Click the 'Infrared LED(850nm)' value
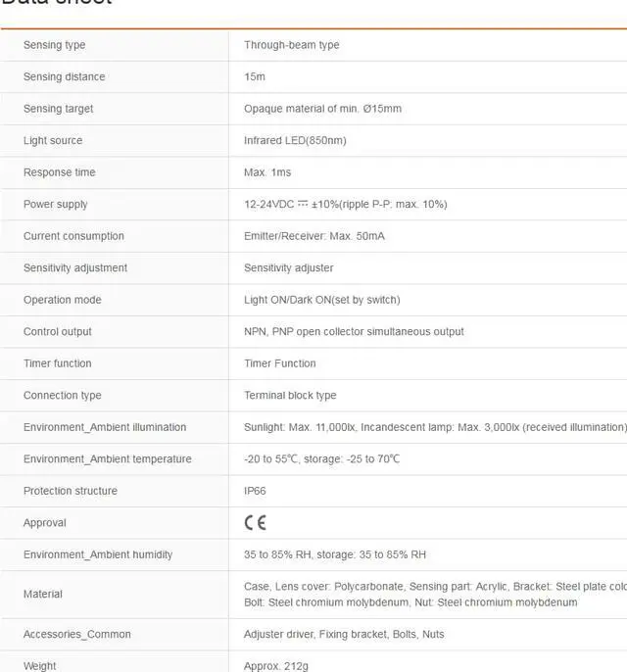This screenshot has height=672, width=627. tap(295, 141)
